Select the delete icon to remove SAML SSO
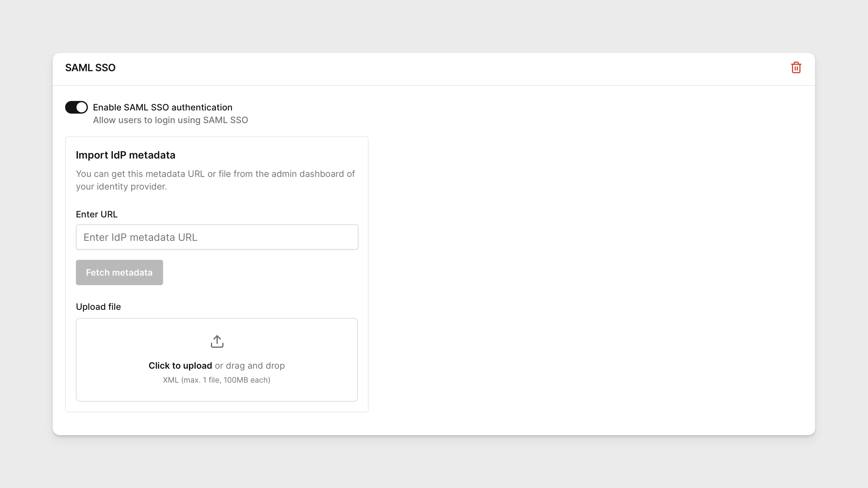The image size is (868, 488). click(x=796, y=67)
